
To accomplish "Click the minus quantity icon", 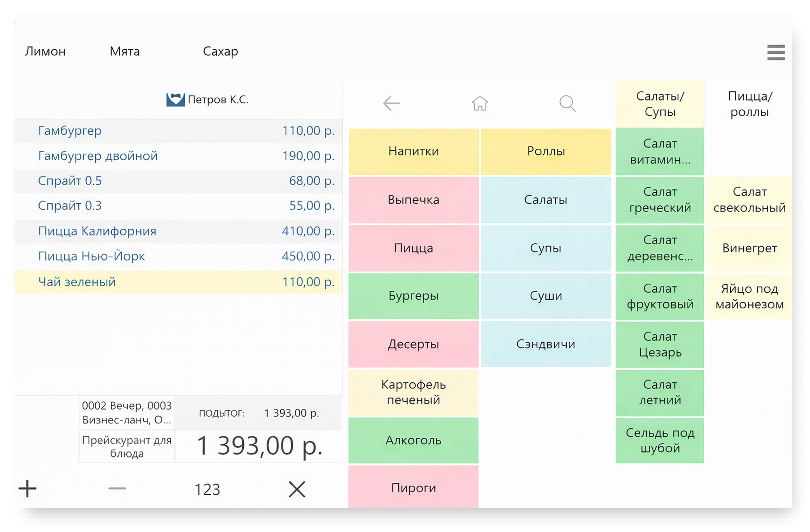I will click(117, 489).
